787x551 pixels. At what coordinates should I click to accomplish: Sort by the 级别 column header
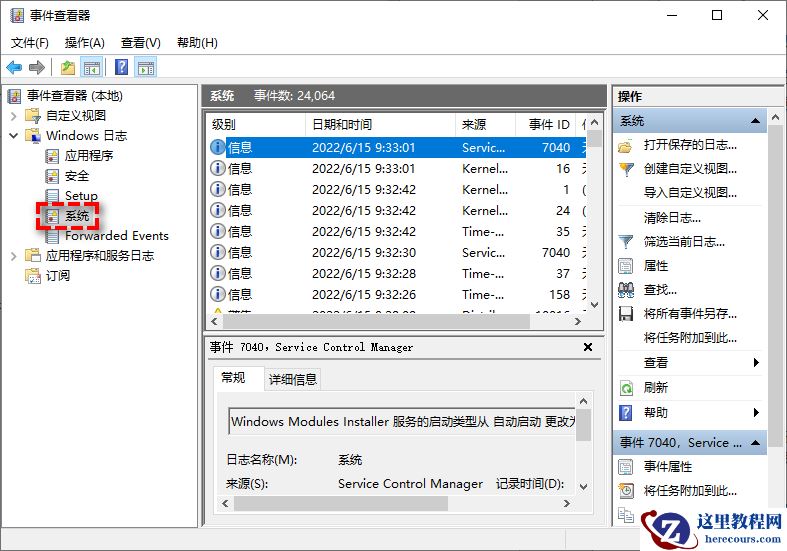(255, 124)
